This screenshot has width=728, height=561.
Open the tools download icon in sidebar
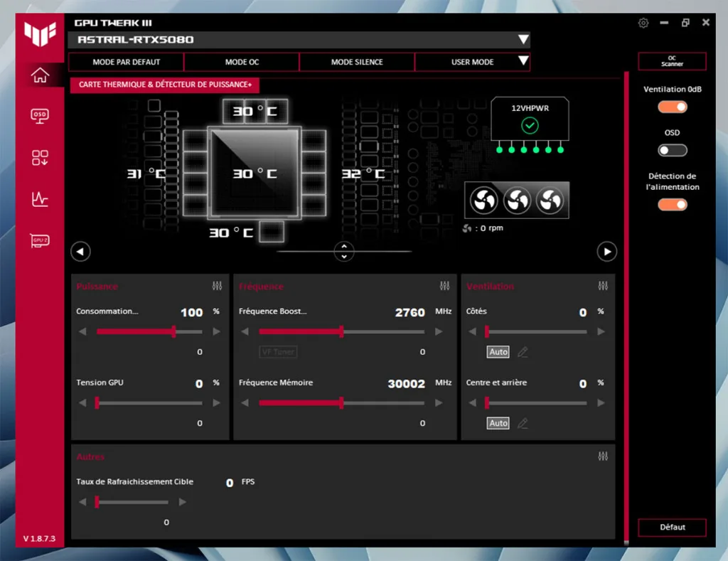(41, 158)
